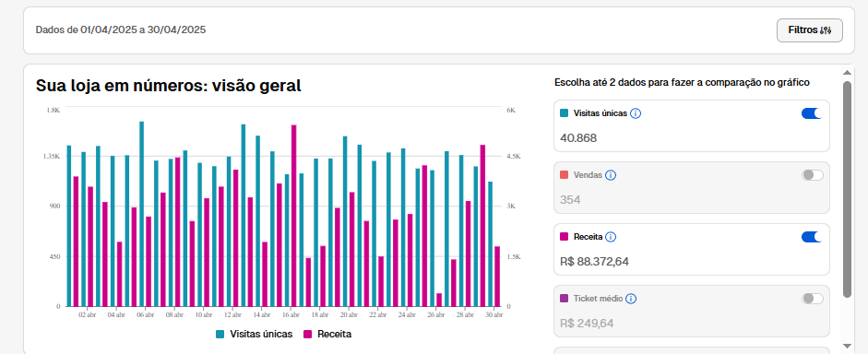Click Receita legend entry below chart

(327, 334)
